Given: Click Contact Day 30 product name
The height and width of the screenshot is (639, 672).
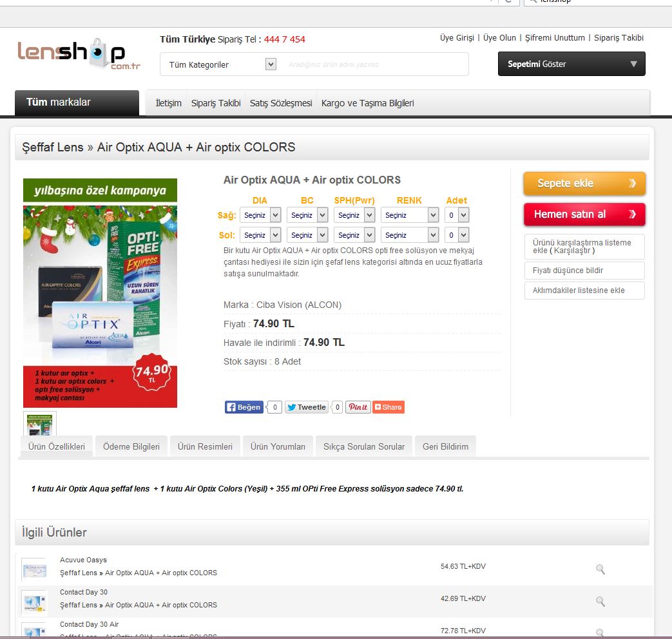Looking at the screenshot, I should [x=84, y=592].
